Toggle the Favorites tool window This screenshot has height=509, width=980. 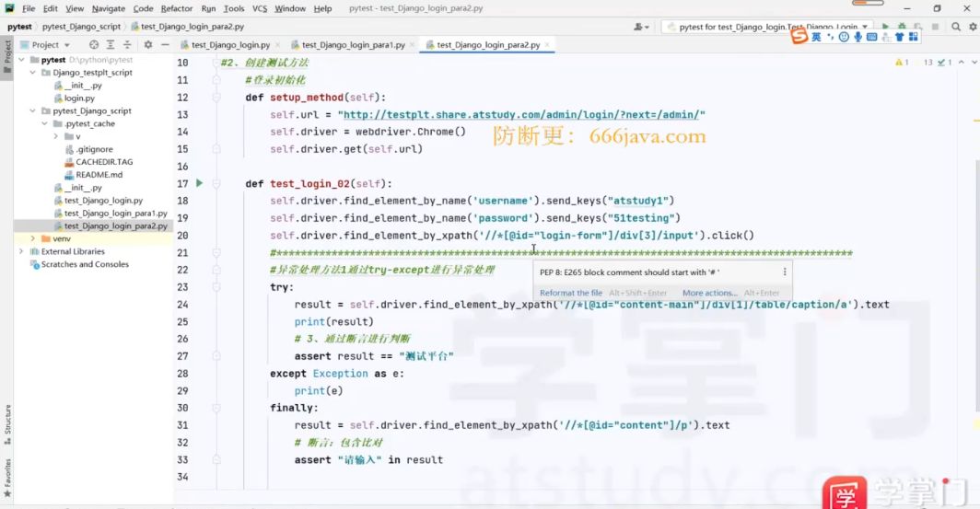click(7, 478)
